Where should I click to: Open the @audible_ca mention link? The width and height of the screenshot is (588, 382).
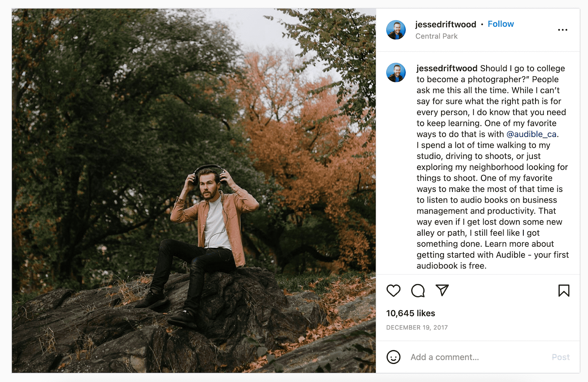tap(531, 134)
